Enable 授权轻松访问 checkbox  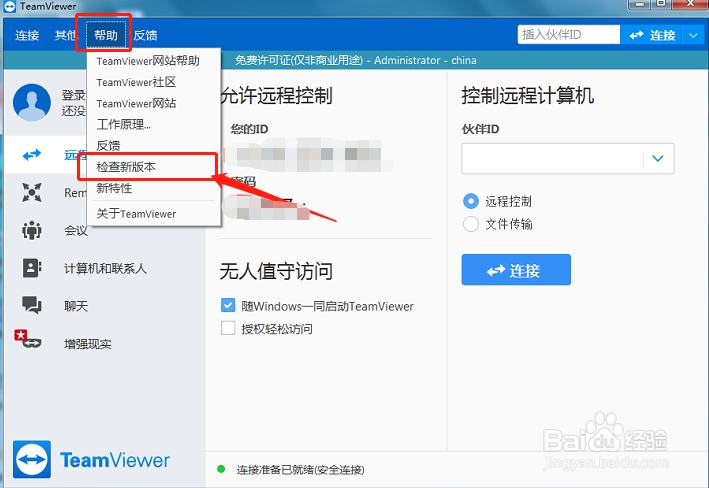click(x=228, y=328)
